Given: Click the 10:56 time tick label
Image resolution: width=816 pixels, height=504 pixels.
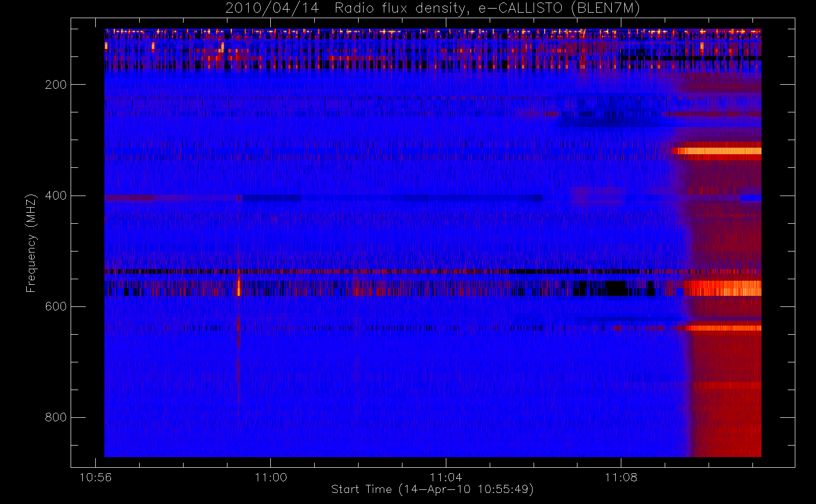Looking at the screenshot, I should (x=95, y=477).
